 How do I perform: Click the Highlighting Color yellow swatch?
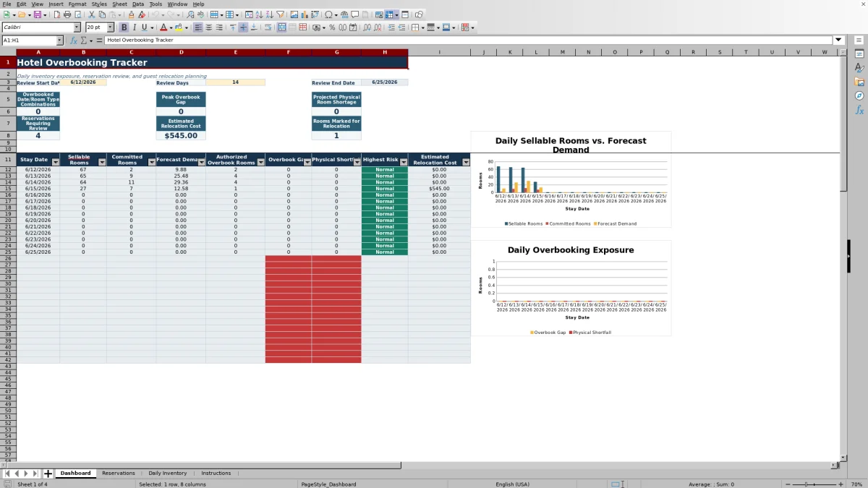click(178, 27)
